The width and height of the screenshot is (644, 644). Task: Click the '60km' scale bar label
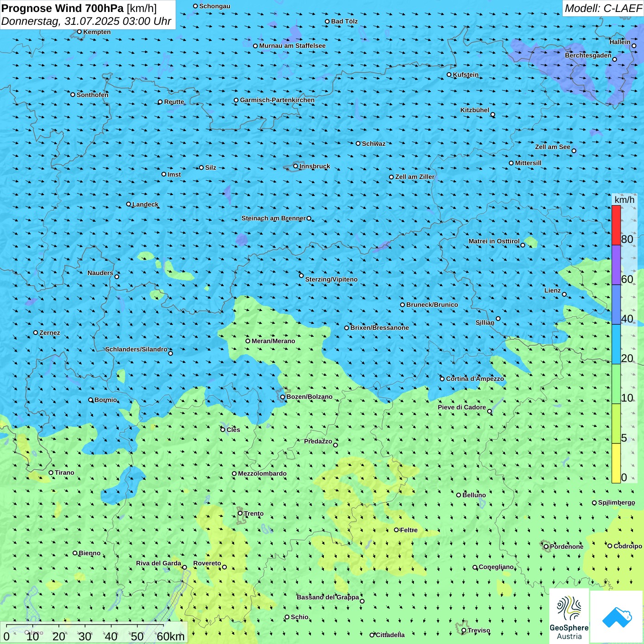point(171,636)
